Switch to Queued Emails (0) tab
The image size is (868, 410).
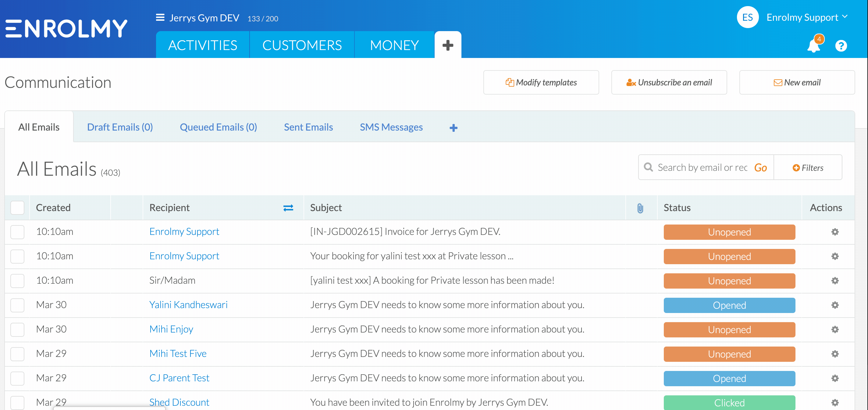point(218,127)
